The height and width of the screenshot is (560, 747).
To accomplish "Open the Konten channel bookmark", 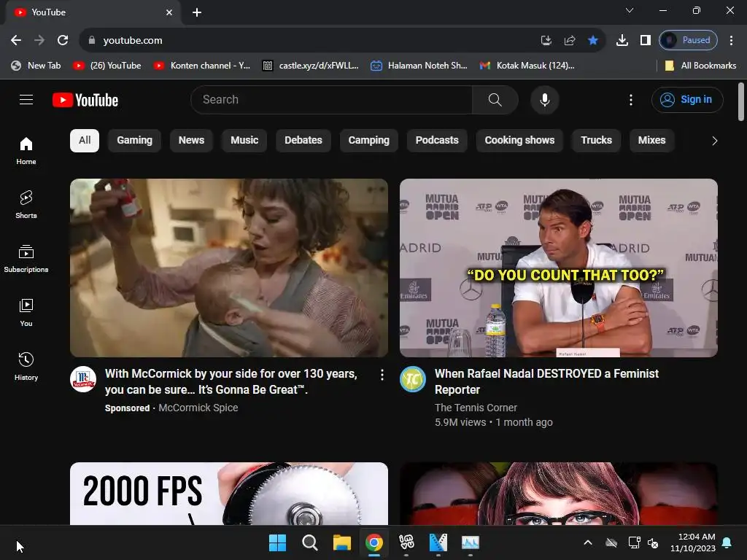I will 202,66.
